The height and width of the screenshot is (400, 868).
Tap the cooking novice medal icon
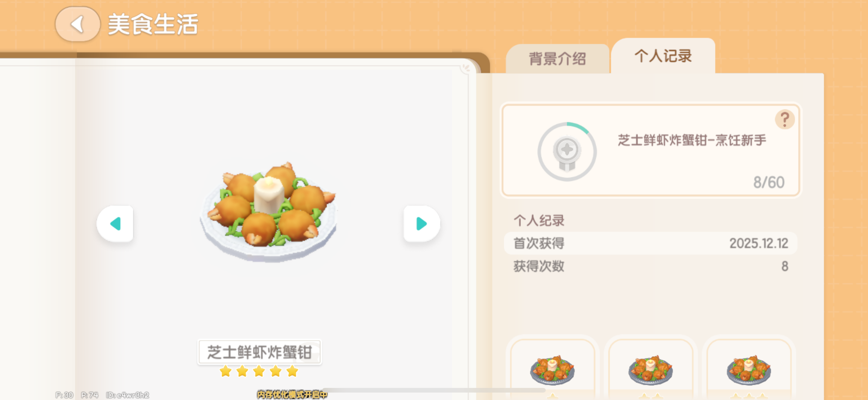pos(567,152)
